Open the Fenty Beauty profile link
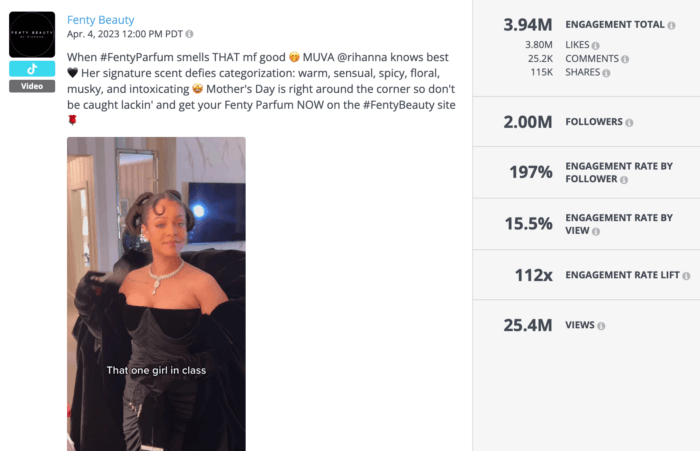The image size is (700, 451). point(100,20)
